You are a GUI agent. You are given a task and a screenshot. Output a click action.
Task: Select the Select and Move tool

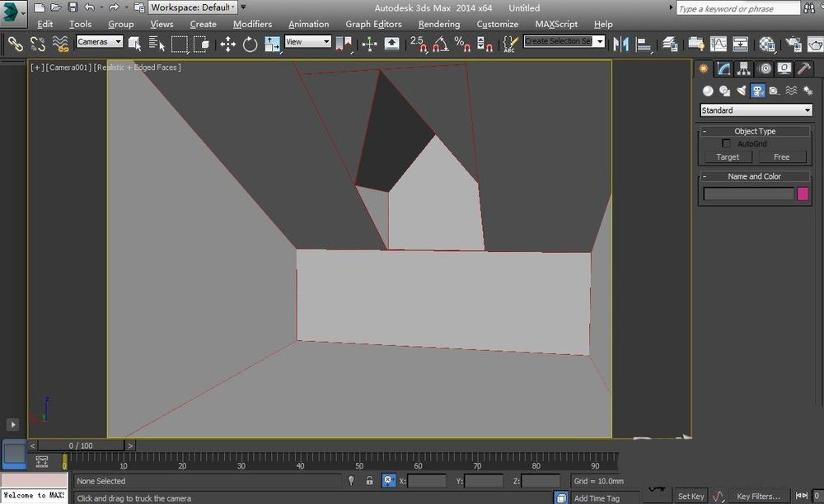coord(228,44)
